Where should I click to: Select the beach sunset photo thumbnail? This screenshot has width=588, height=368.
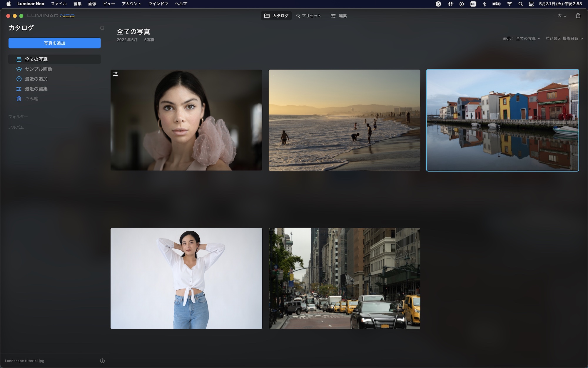click(x=344, y=120)
